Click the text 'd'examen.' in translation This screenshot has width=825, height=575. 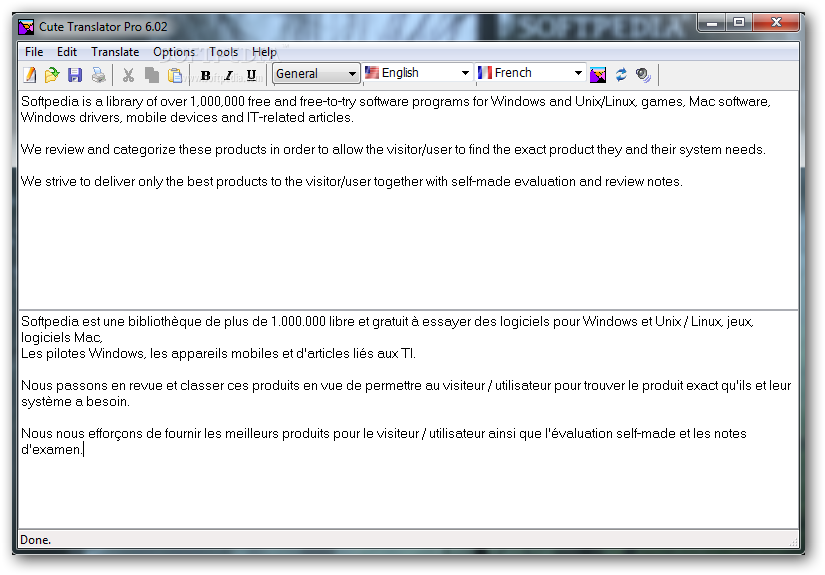click(52, 449)
